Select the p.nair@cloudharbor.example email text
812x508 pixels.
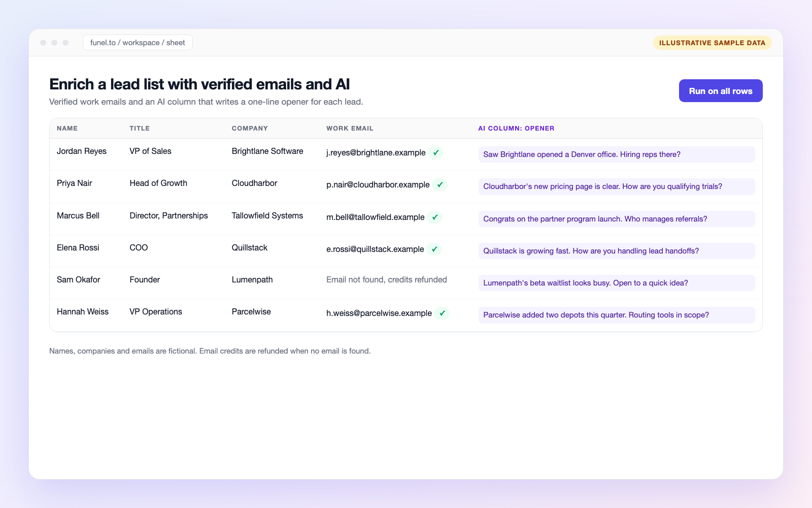tap(378, 185)
